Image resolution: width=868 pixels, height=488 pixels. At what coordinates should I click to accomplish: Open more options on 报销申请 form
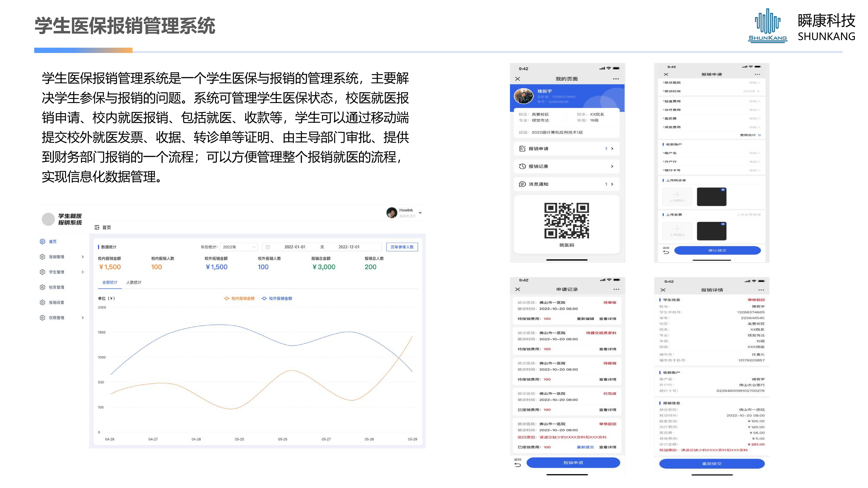757,74
